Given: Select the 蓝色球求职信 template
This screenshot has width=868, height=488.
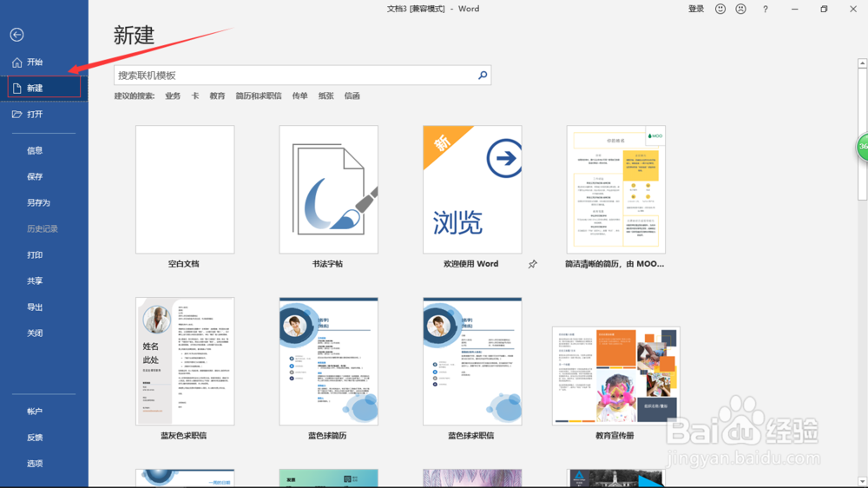Looking at the screenshot, I should click(472, 361).
